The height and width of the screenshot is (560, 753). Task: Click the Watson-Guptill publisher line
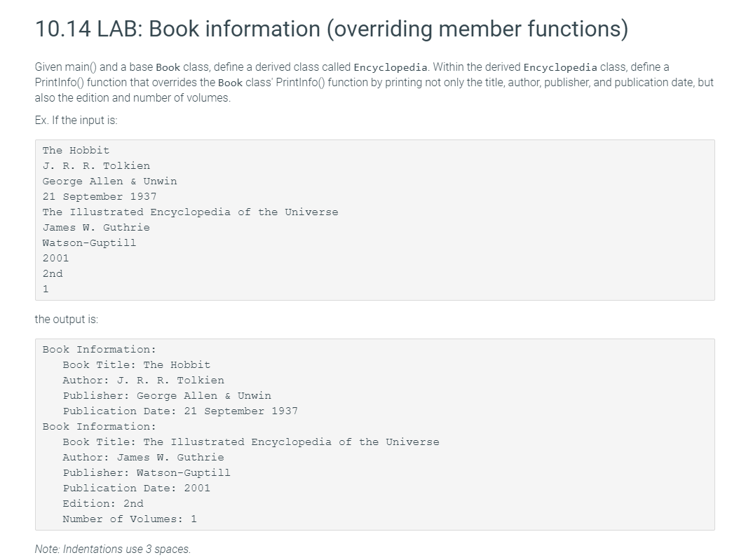pyautogui.click(x=88, y=243)
